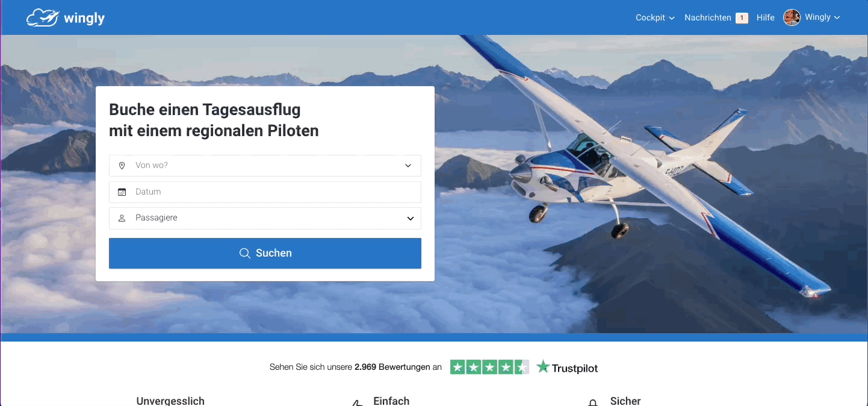Click the Wingly cloud airplane logo
Image resolution: width=868 pixels, height=406 pixels.
(x=43, y=18)
